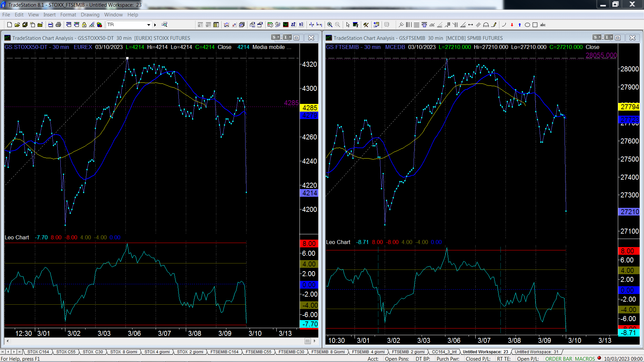Click the Open folder toolbar icon

[x=17, y=25]
